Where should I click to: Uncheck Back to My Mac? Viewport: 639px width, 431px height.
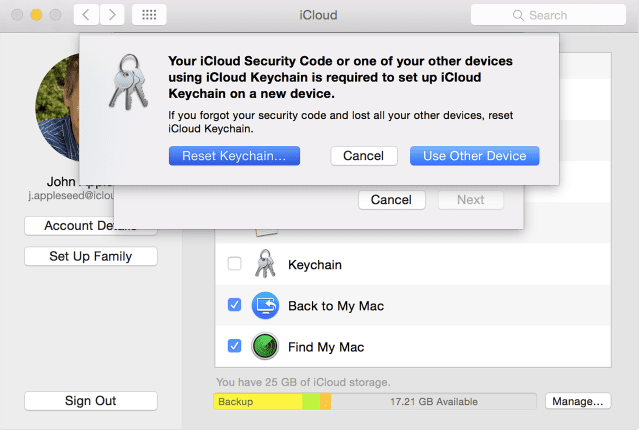pyautogui.click(x=234, y=306)
